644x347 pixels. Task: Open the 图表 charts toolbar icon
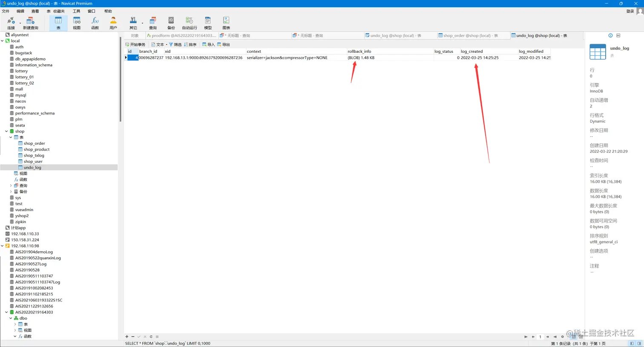[226, 23]
